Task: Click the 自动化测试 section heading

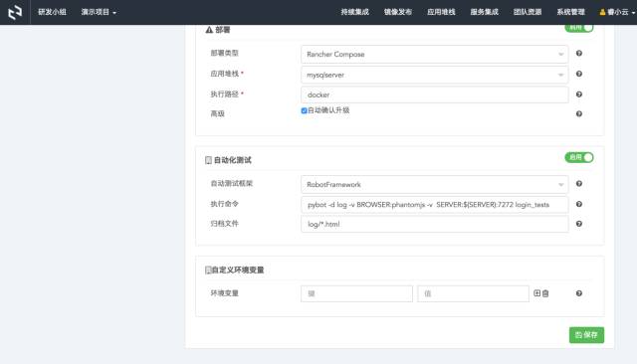Action: (x=233, y=160)
